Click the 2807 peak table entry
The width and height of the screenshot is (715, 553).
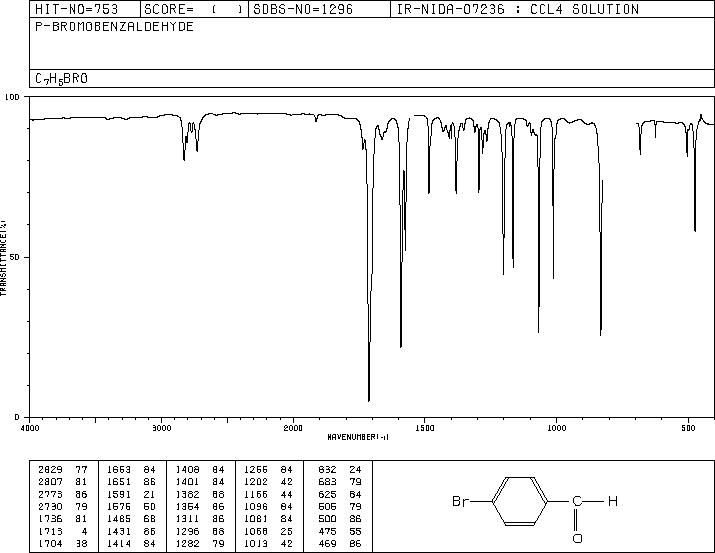[x=62, y=482]
